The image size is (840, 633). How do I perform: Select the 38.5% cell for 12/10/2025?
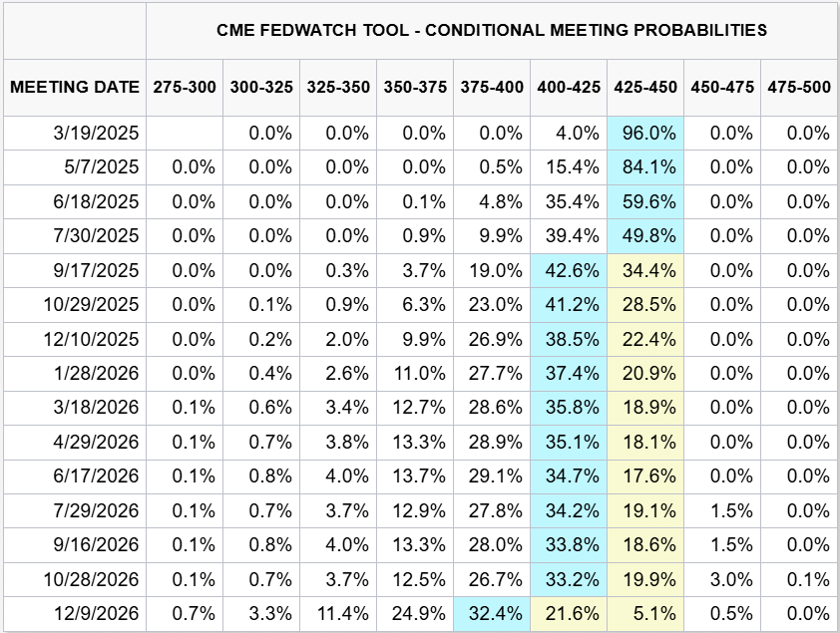[569, 339]
